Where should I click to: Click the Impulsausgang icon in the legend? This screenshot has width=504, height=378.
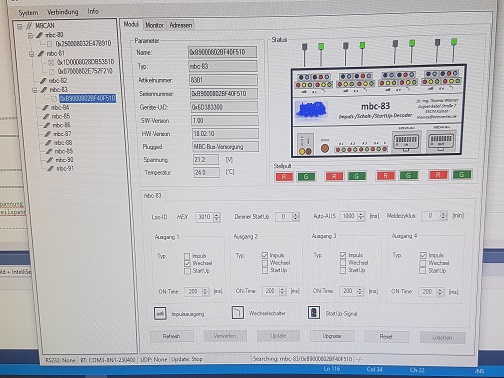point(160,313)
